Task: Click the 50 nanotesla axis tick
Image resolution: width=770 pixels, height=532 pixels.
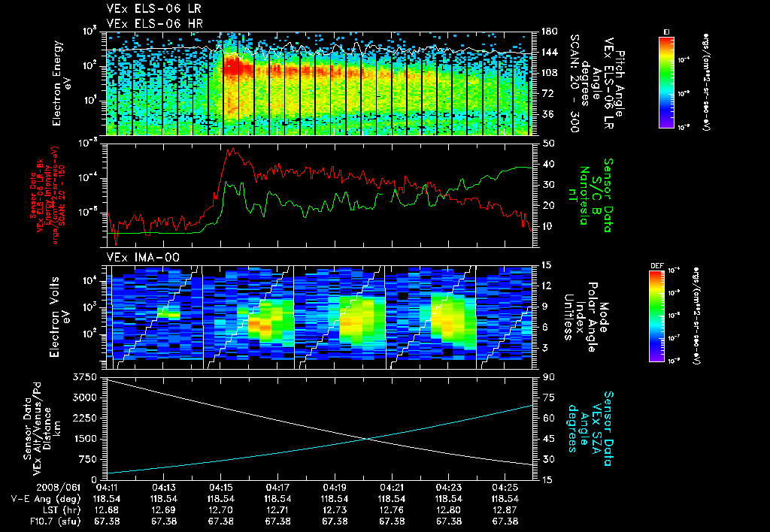Action: (x=547, y=144)
